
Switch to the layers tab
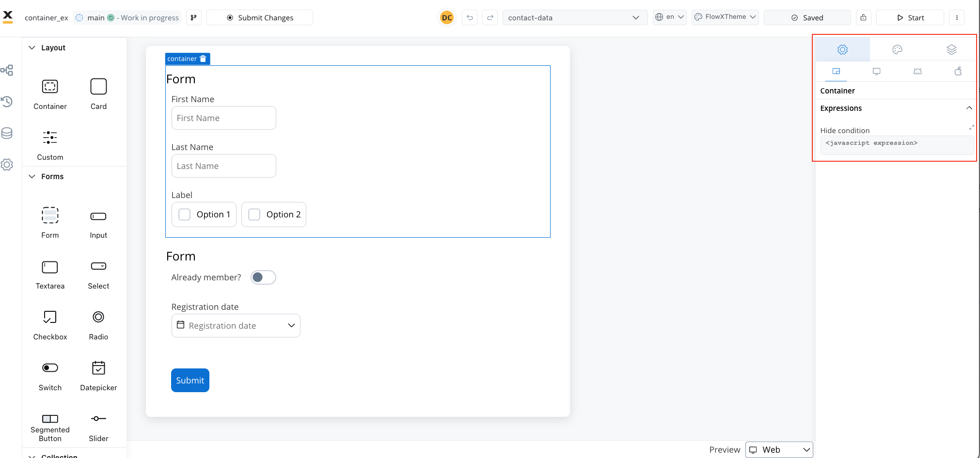[951, 49]
